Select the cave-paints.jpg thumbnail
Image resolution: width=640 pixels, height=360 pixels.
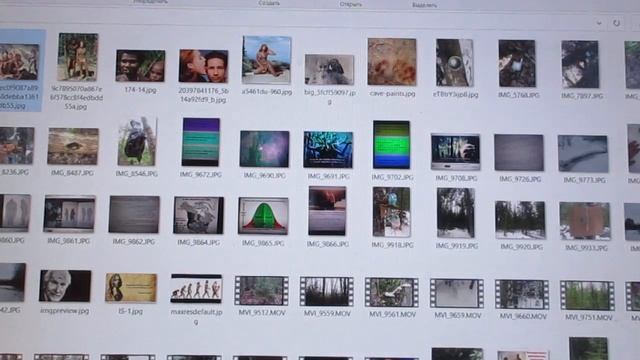pos(392,62)
